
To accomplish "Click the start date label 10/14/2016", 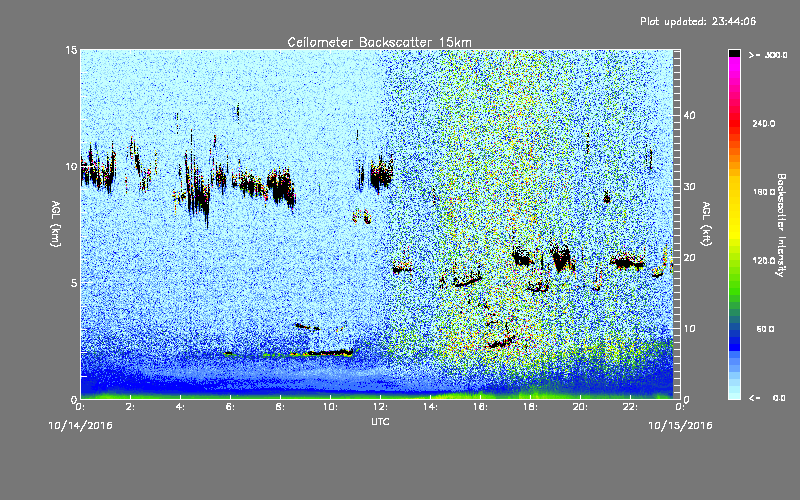I will 80,426.
